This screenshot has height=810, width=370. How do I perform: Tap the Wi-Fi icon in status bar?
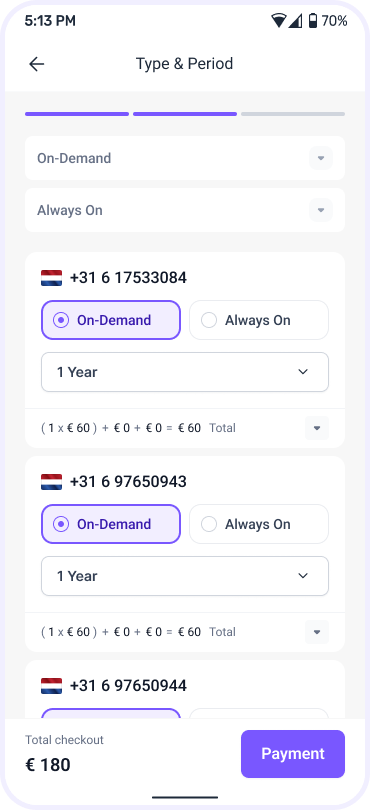[x=279, y=21]
